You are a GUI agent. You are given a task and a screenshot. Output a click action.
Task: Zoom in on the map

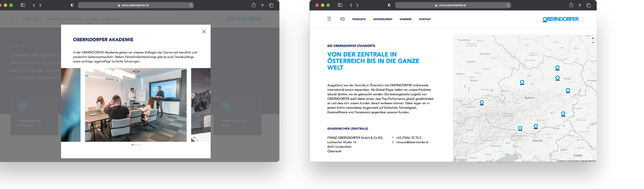point(593,38)
